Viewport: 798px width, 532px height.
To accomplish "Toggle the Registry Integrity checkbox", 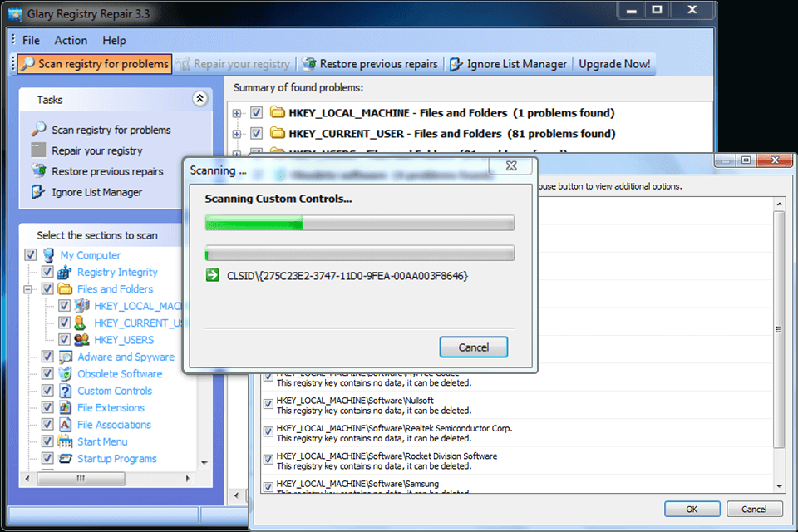I will tap(47, 272).
